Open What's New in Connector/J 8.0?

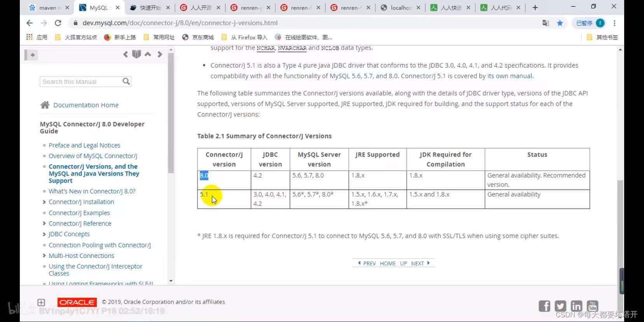point(92,191)
